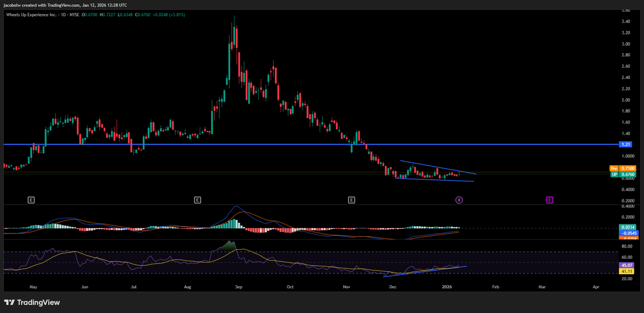644x313 pixels.
Task: Click the green UP 0.6760 price label
Action: point(623,174)
